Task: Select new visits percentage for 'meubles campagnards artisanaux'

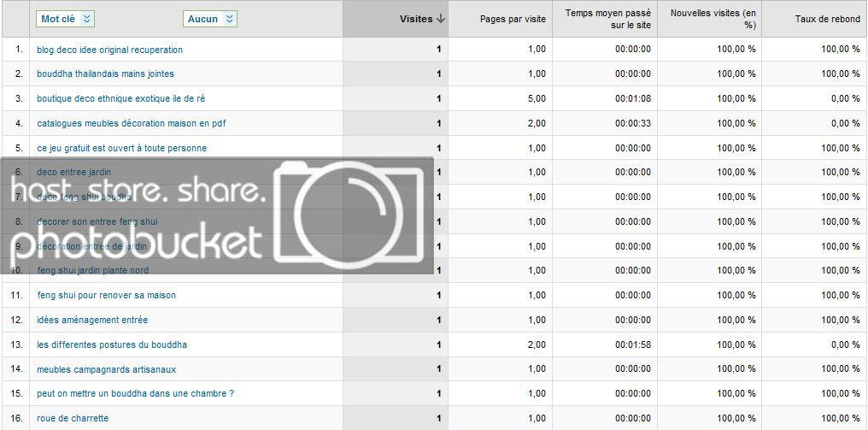Action: [736, 369]
